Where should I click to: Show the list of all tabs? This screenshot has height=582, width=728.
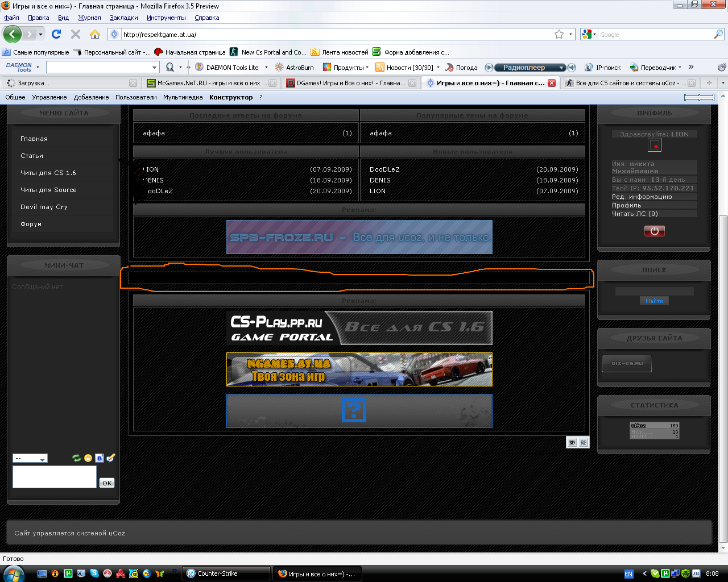pyautogui.click(x=722, y=83)
